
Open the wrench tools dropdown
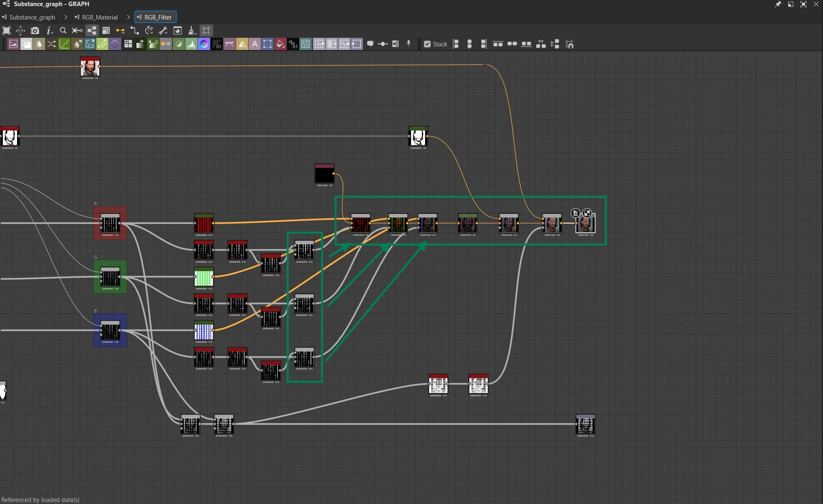click(x=163, y=30)
